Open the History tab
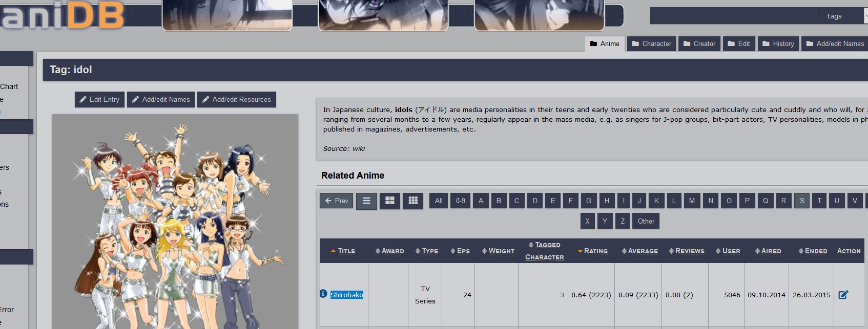The height and width of the screenshot is (329, 868). tap(778, 44)
